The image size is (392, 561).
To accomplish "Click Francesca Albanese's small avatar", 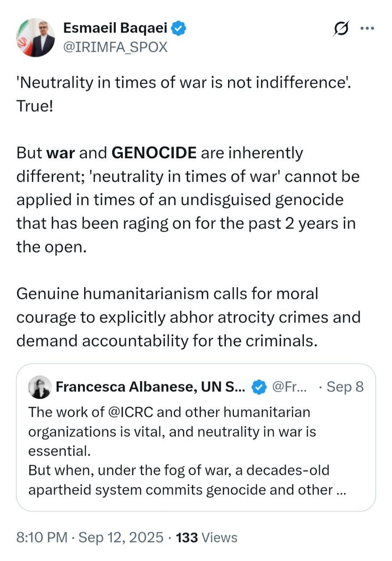I will tap(40, 387).
